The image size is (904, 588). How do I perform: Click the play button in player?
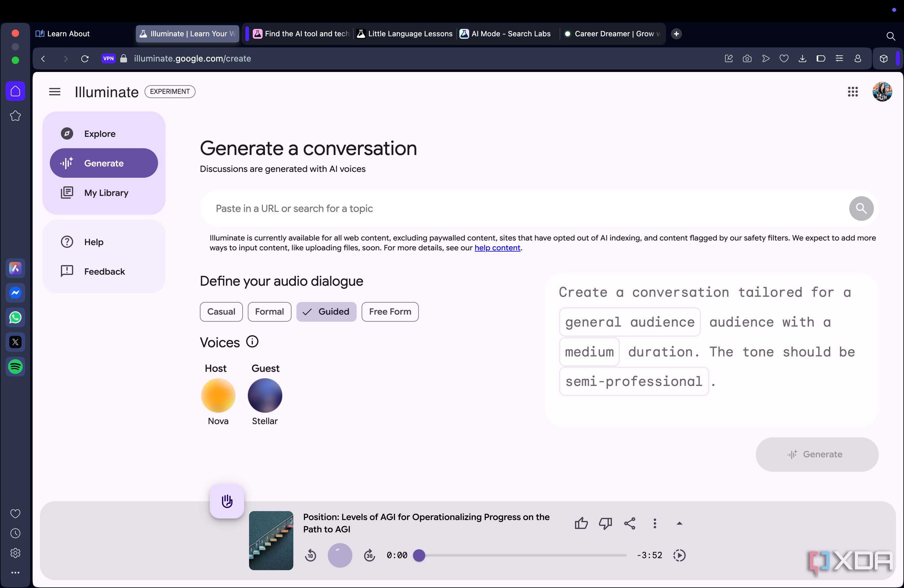coord(340,555)
